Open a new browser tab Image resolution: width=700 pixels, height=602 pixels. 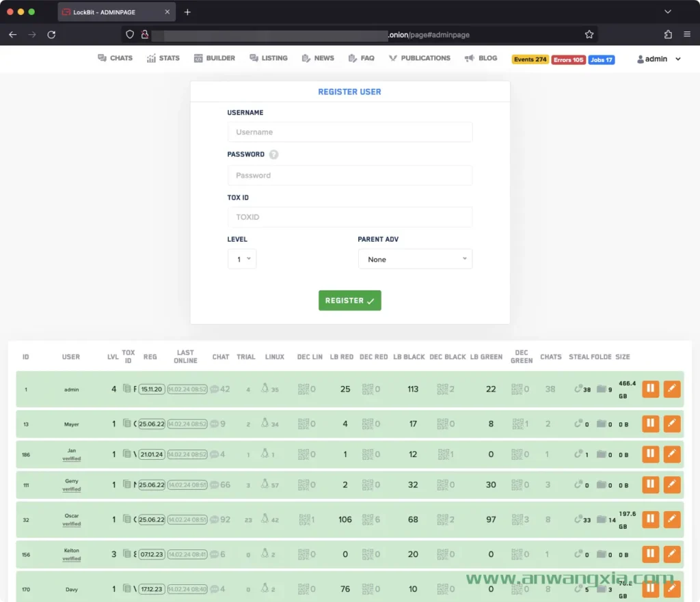(x=187, y=12)
